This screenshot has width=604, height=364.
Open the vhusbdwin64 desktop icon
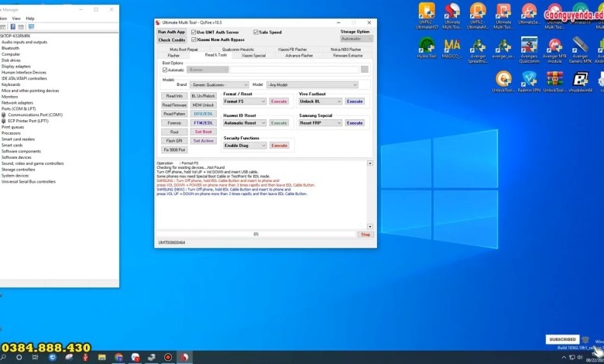click(581, 80)
